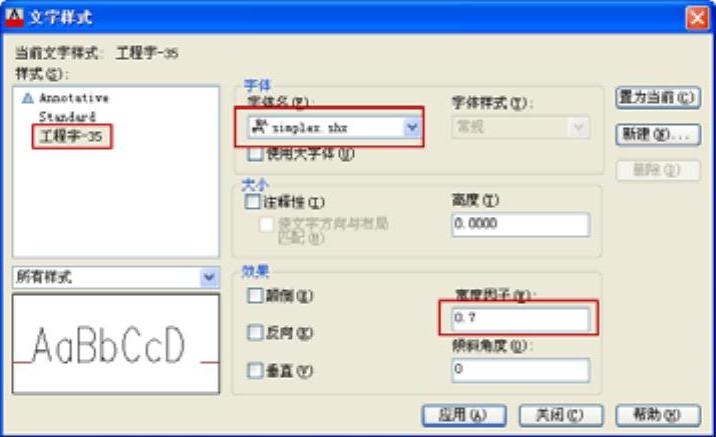Select the 工程字-35 style

(x=72, y=137)
